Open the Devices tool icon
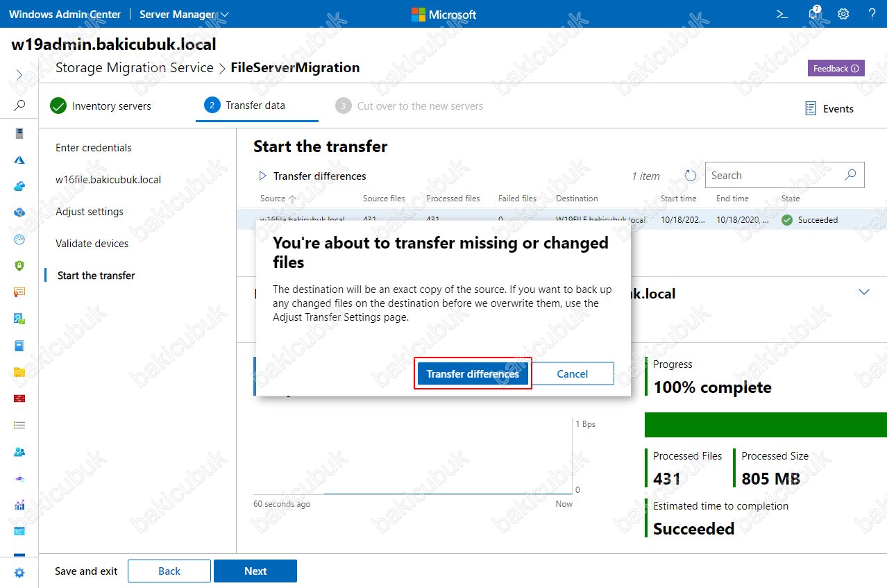This screenshot has height=588, width=887. point(19,319)
